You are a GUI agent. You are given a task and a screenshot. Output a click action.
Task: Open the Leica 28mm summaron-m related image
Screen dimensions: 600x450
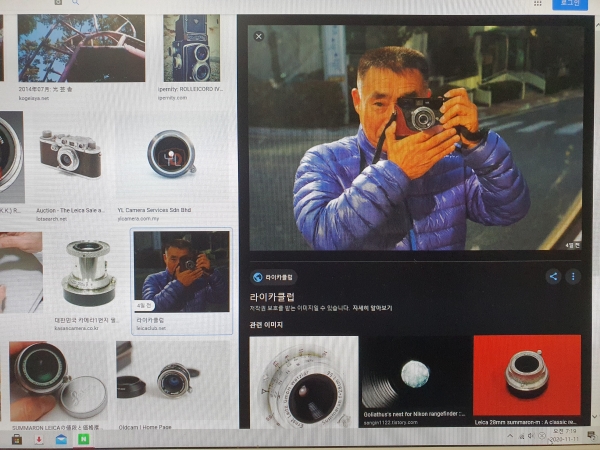click(527, 375)
